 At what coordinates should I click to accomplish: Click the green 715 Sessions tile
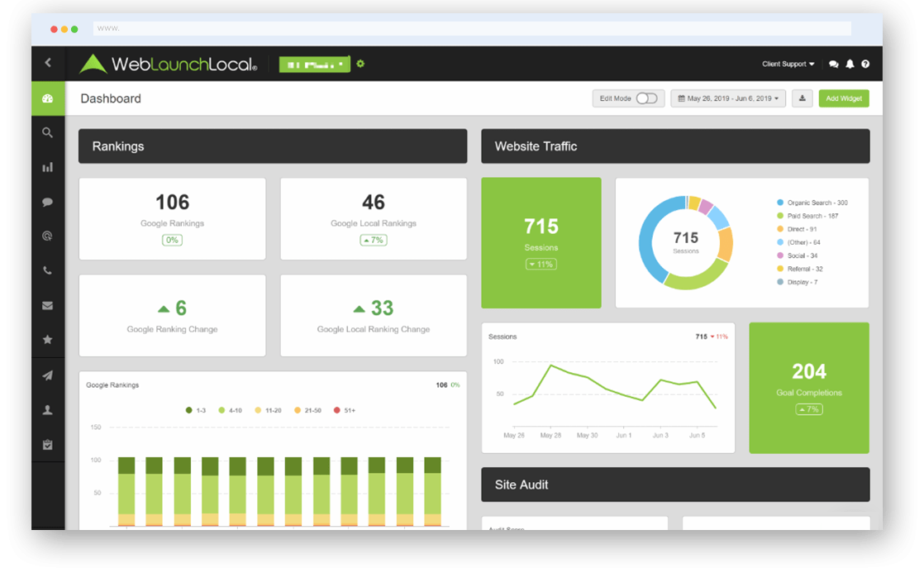coord(541,243)
